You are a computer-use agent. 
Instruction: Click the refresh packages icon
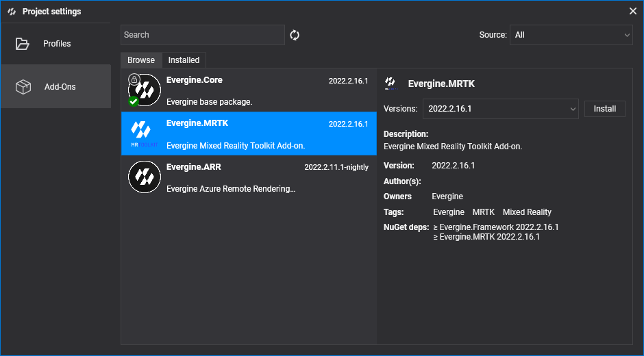coord(295,35)
